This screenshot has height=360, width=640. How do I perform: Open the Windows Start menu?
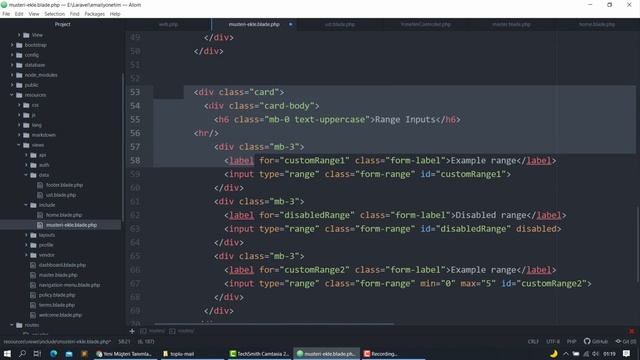click(7, 353)
